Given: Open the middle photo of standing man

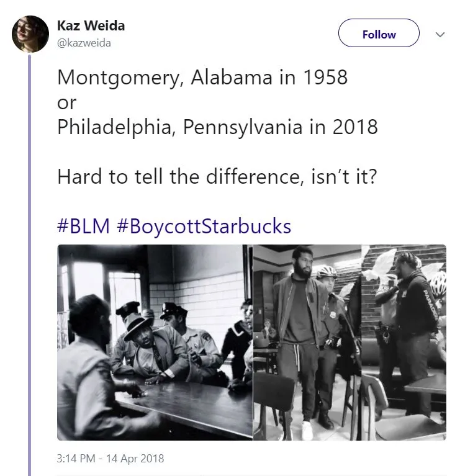Looking at the screenshot, I should (307, 342).
